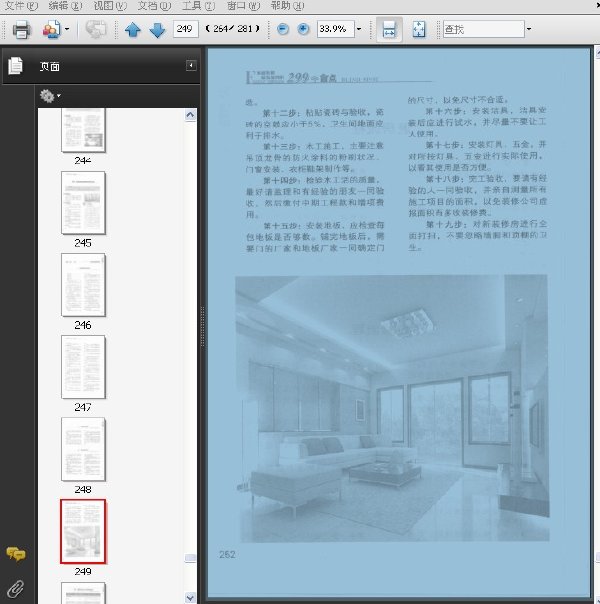Click the '第十二步' paragraph text
This screenshot has height=604, width=600.
tap(315, 124)
